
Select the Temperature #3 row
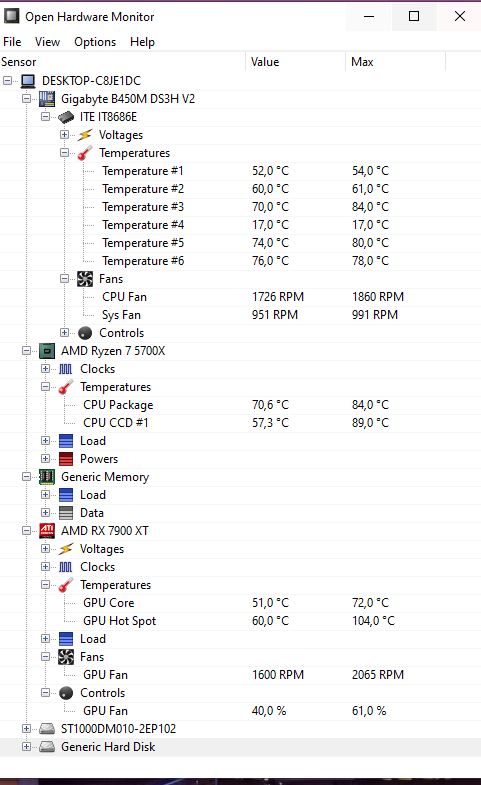pyautogui.click(x=240, y=207)
